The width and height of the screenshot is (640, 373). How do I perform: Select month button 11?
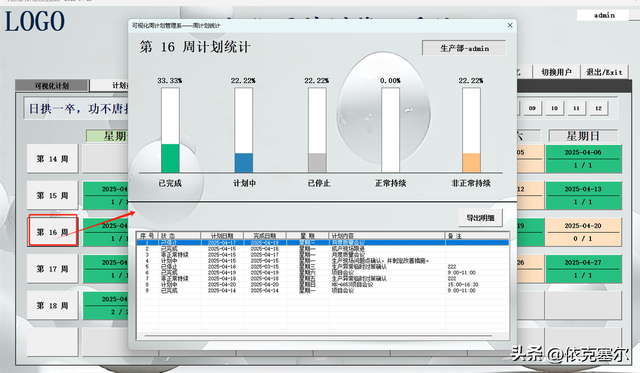[x=576, y=108]
